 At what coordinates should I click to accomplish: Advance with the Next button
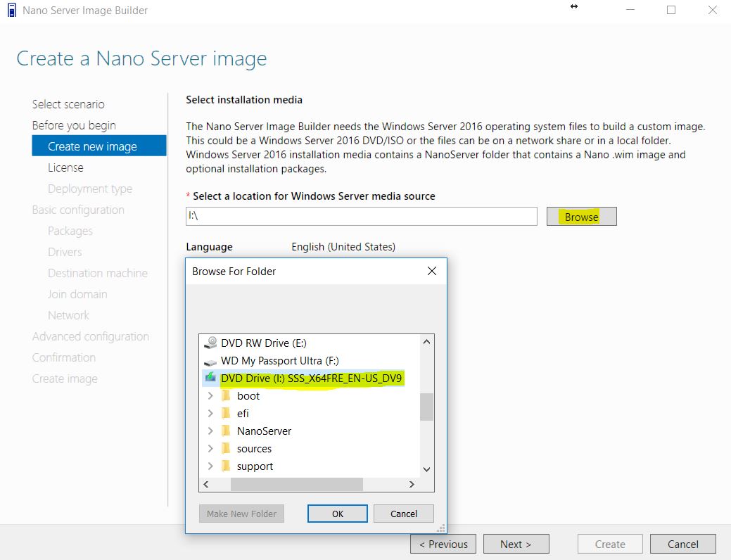tap(516, 544)
